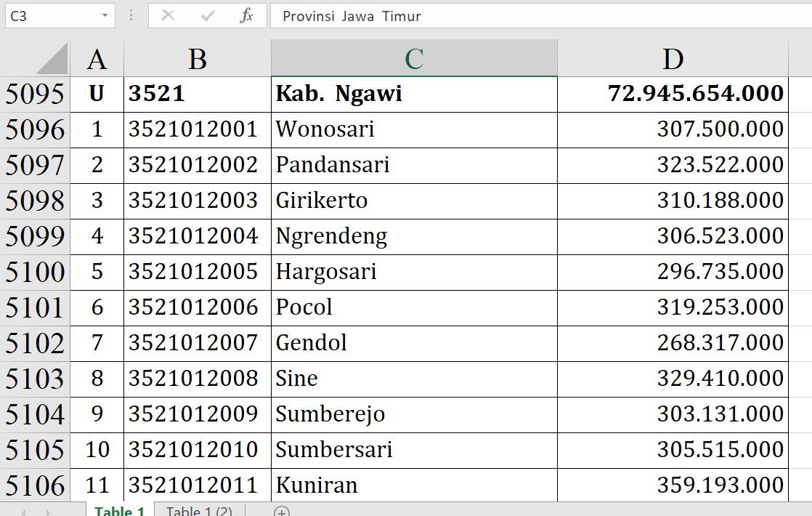Select column C header
Image resolution: width=812 pixels, height=516 pixels.
[414, 59]
